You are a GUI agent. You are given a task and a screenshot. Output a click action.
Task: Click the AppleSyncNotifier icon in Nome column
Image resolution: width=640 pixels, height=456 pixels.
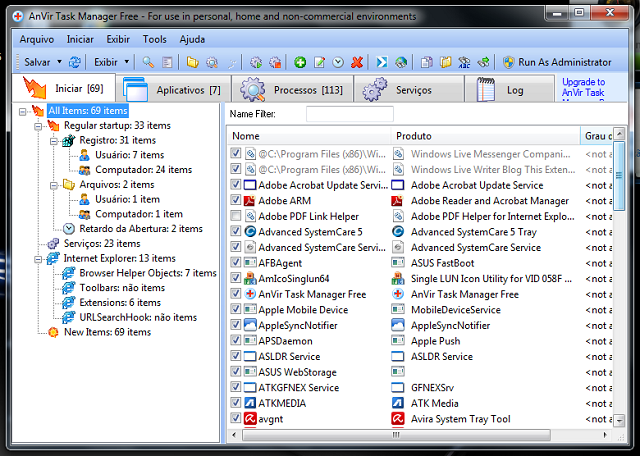(x=250, y=325)
